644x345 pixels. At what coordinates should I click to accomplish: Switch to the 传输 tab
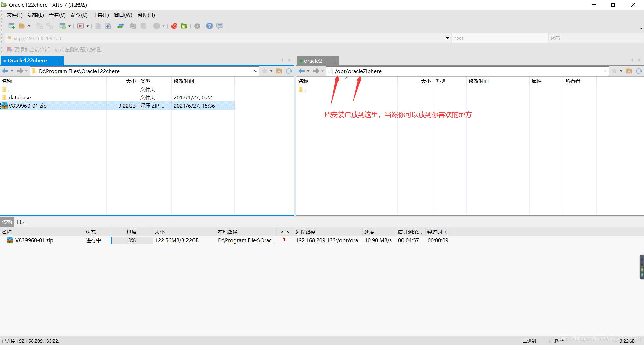coord(7,222)
